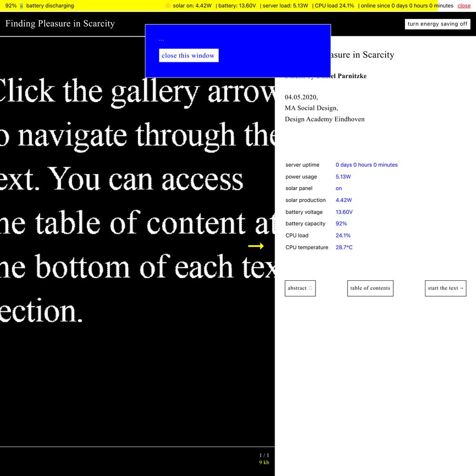
Task: Click the Finding Pleasure in Scarcity header title
Action: click(x=60, y=24)
